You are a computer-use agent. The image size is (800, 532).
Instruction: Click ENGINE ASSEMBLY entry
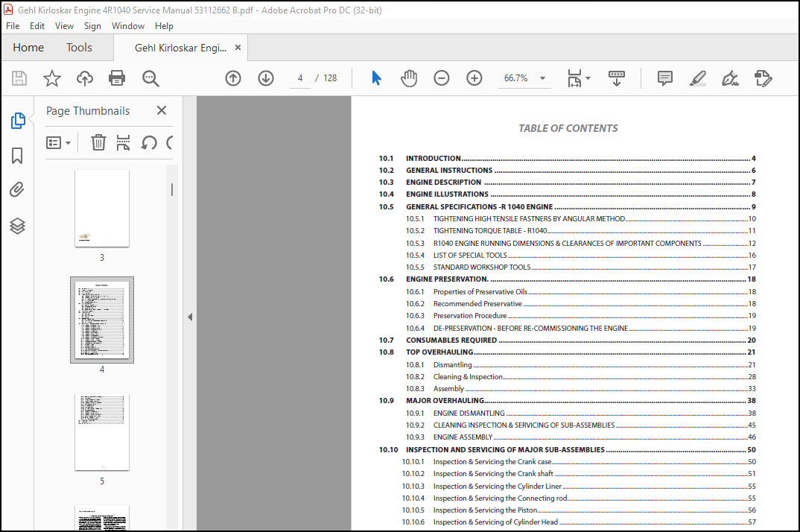[580, 437]
